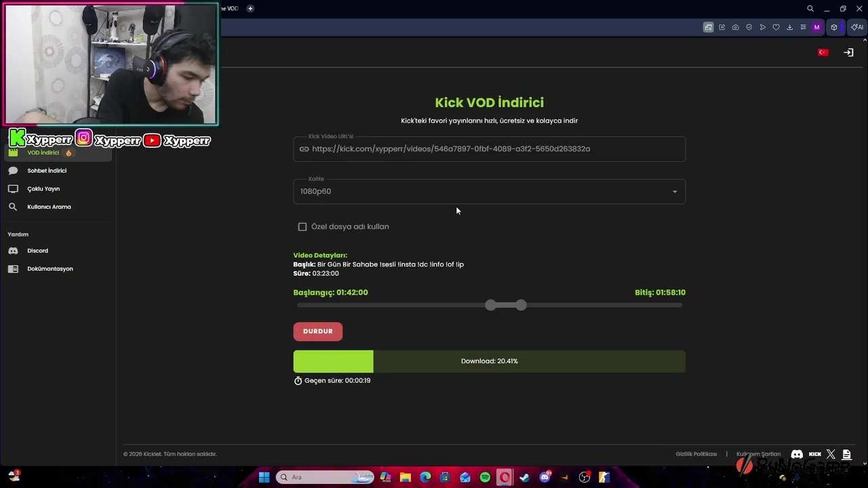Click the start time slider handle

coord(490,305)
